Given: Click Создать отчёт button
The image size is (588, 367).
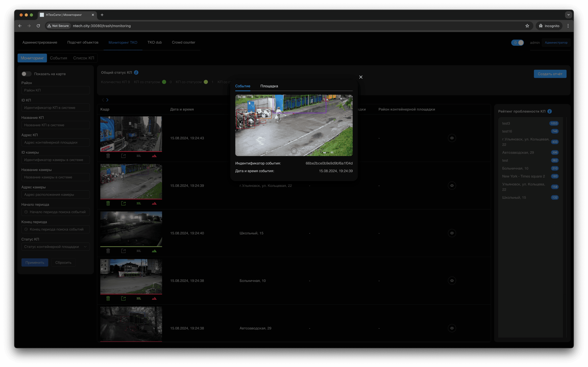Looking at the screenshot, I should [x=550, y=74].
